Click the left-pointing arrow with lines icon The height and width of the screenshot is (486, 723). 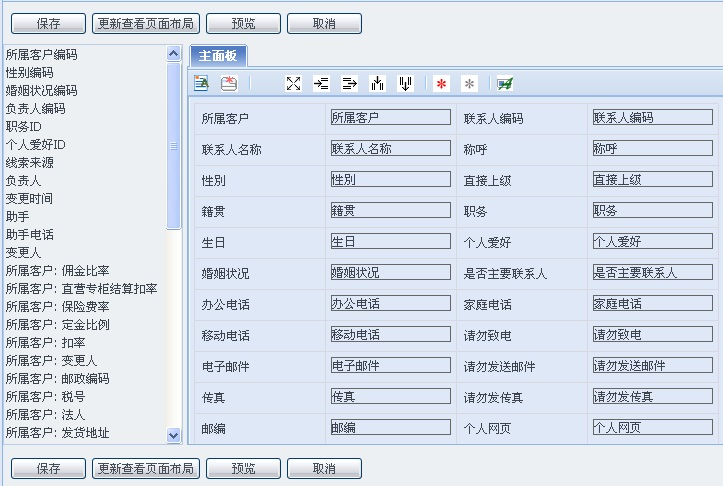coord(321,84)
